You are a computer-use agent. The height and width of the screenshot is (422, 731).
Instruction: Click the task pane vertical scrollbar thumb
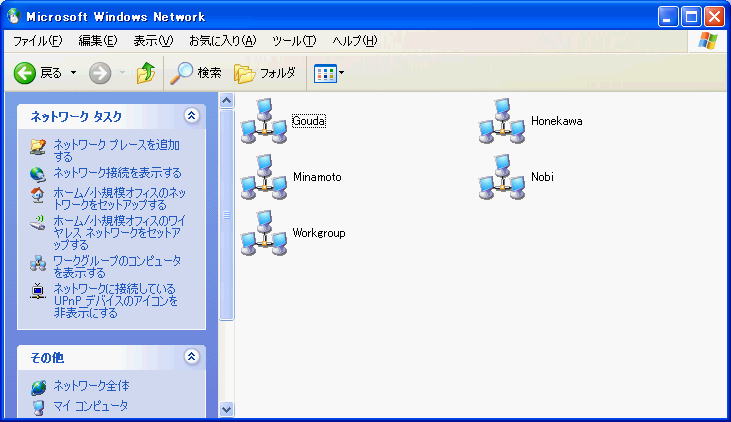pos(227,215)
